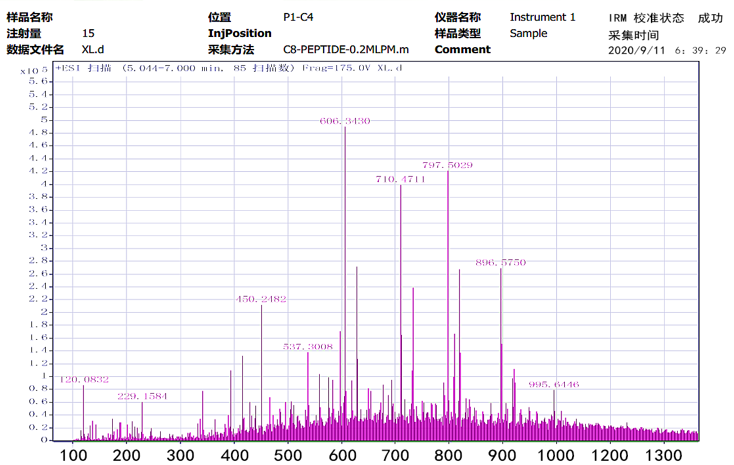Select the 710.4711 peak label
The width and height of the screenshot is (734, 465).
click(x=400, y=178)
